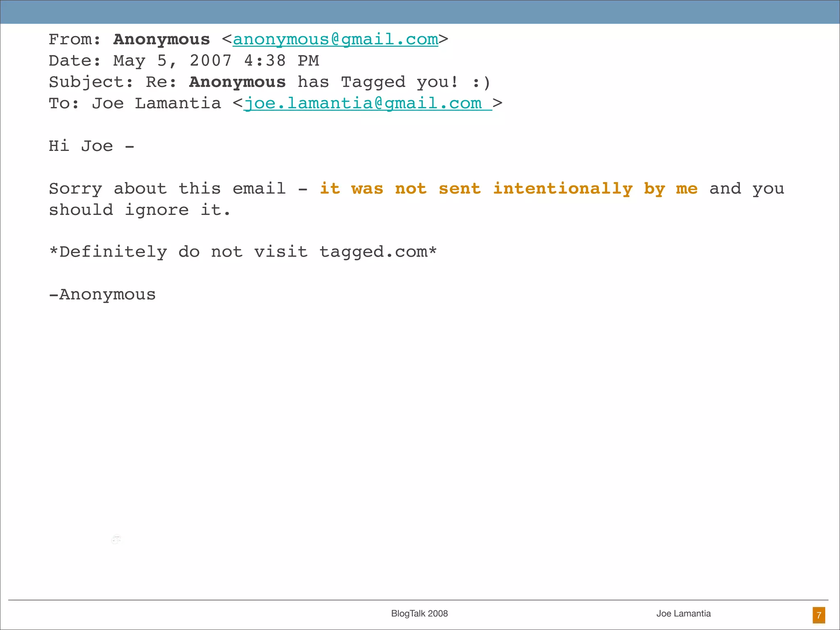840x630 pixels.
Task: Click the BlogTalk 2008 footer label
Action: (419, 614)
